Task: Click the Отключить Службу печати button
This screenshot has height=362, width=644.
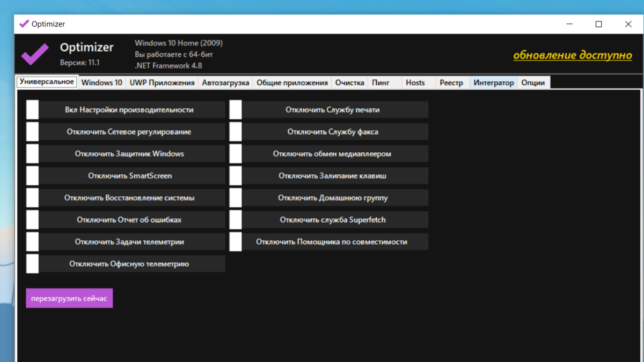Action: click(x=335, y=110)
